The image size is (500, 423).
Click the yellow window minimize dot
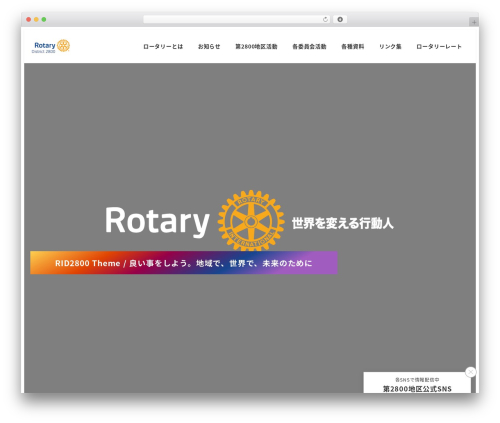tap(36, 20)
